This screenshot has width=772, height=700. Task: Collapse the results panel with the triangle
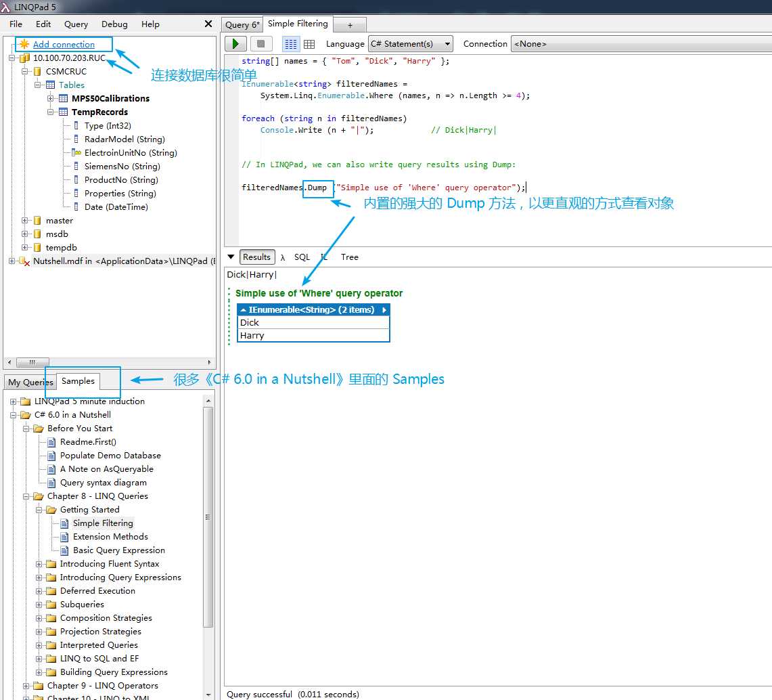(231, 257)
